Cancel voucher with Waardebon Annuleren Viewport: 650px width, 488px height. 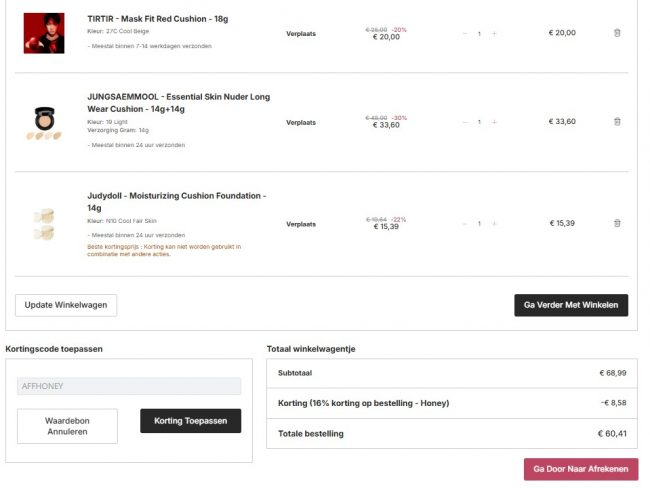(67, 426)
